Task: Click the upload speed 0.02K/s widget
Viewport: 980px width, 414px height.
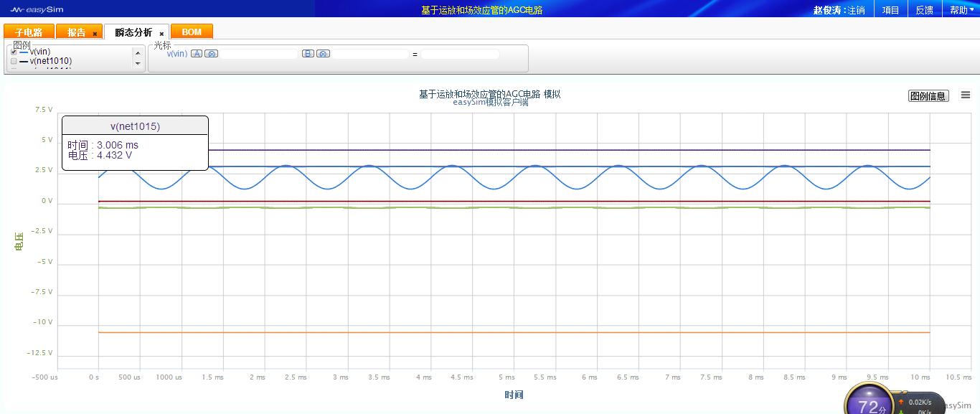Action: tap(915, 403)
